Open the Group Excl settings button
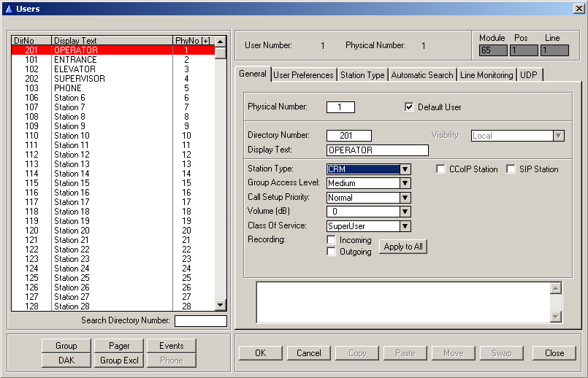Screen dimensions: 588x378 click(x=120, y=360)
